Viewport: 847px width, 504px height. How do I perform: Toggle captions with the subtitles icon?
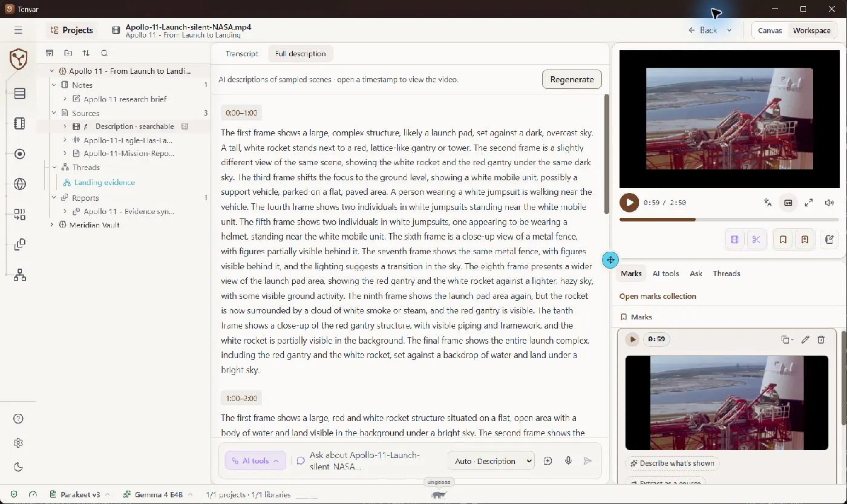click(788, 203)
